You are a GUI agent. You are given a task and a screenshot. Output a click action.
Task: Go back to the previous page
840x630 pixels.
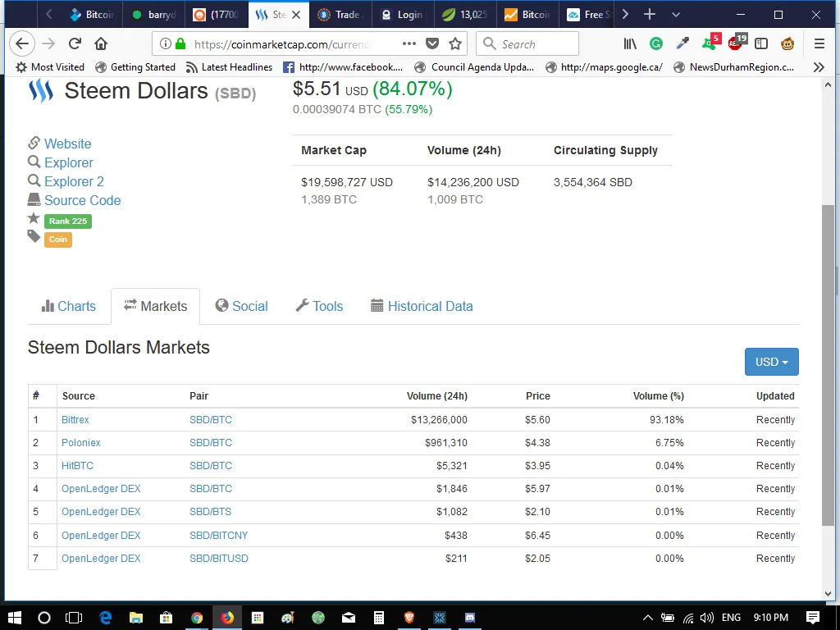[22, 43]
